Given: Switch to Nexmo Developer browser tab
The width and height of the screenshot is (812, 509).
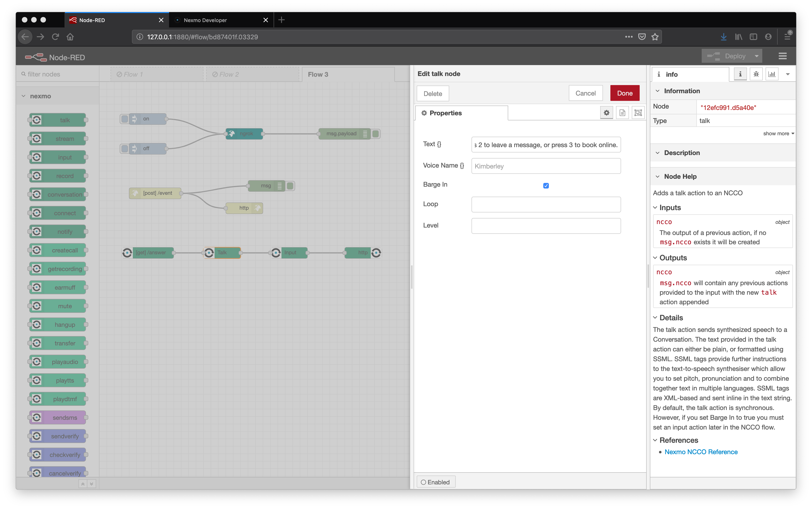Looking at the screenshot, I should tap(221, 20).
